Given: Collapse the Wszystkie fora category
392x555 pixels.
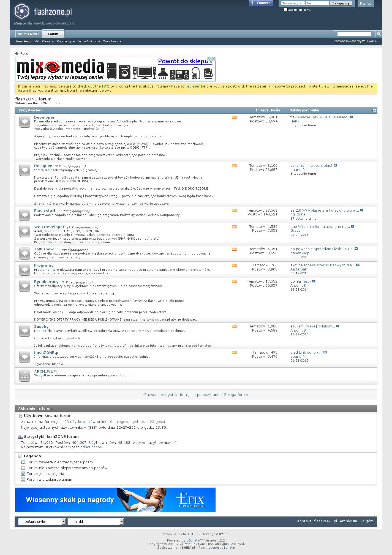Looking at the screenshot, I should (374, 110).
